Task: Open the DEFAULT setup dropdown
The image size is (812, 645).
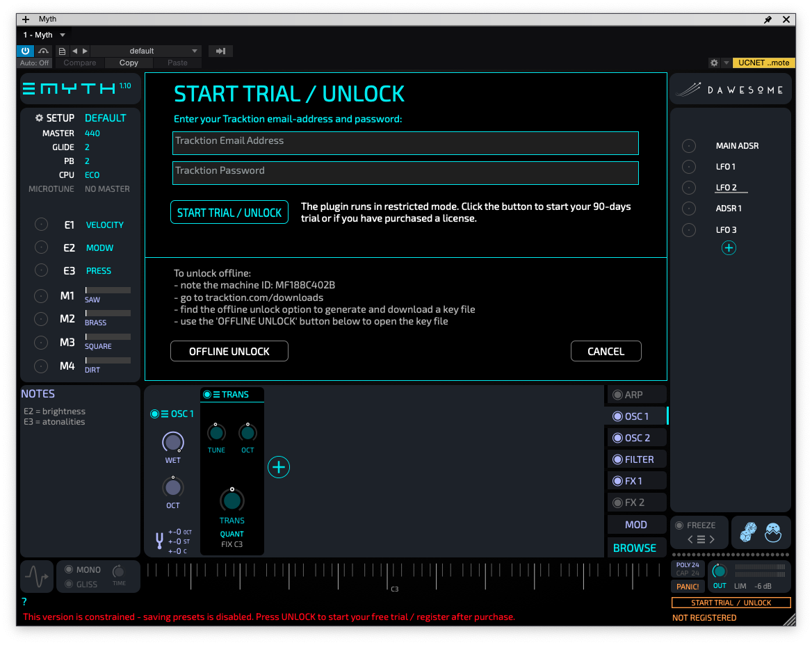Action: (x=105, y=118)
